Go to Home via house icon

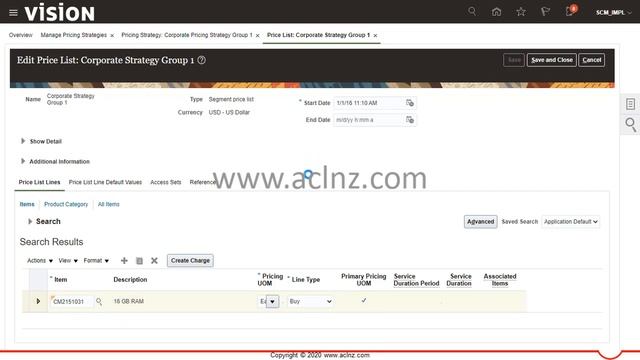(496, 12)
